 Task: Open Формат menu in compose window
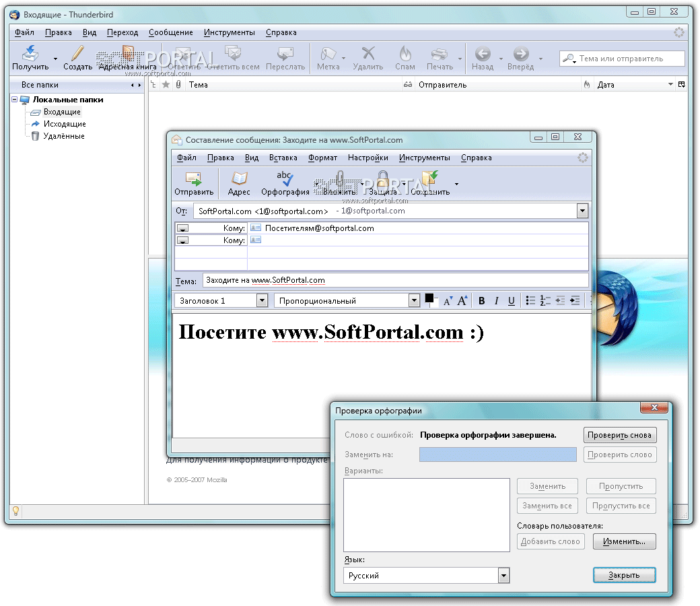click(x=323, y=158)
